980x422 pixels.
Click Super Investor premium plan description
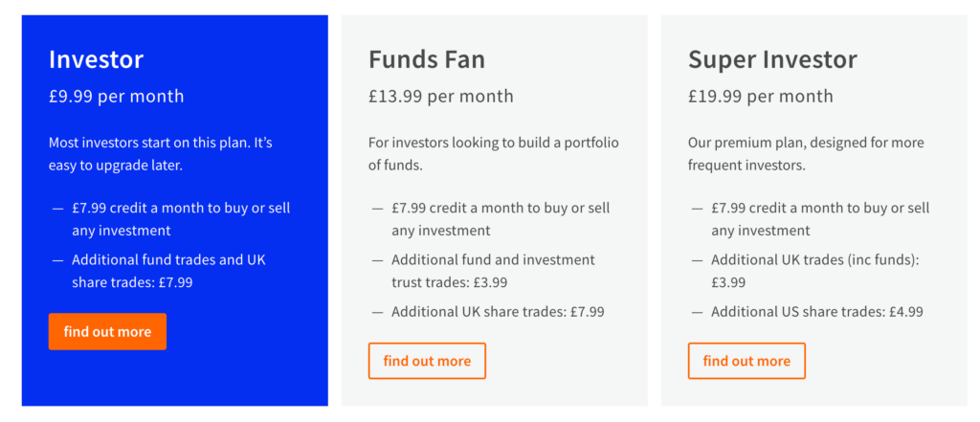pos(806,154)
